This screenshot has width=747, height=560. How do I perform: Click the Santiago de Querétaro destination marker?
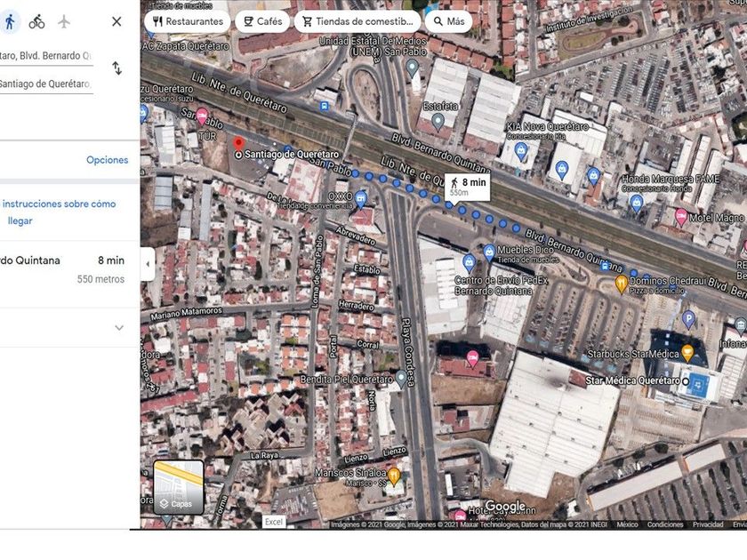pyautogui.click(x=238, y=145)
